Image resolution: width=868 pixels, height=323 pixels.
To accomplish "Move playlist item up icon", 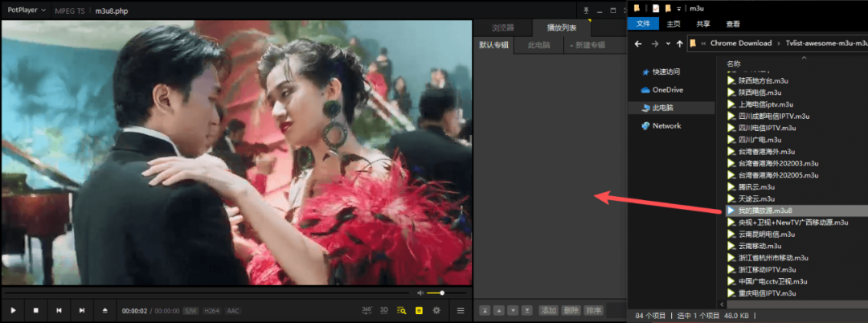I will [x=499, y=310].
